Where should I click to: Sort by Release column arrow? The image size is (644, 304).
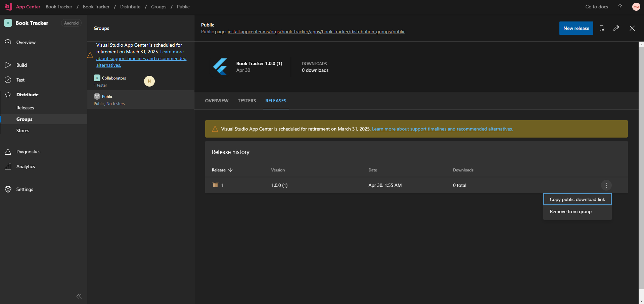[230, 170]
